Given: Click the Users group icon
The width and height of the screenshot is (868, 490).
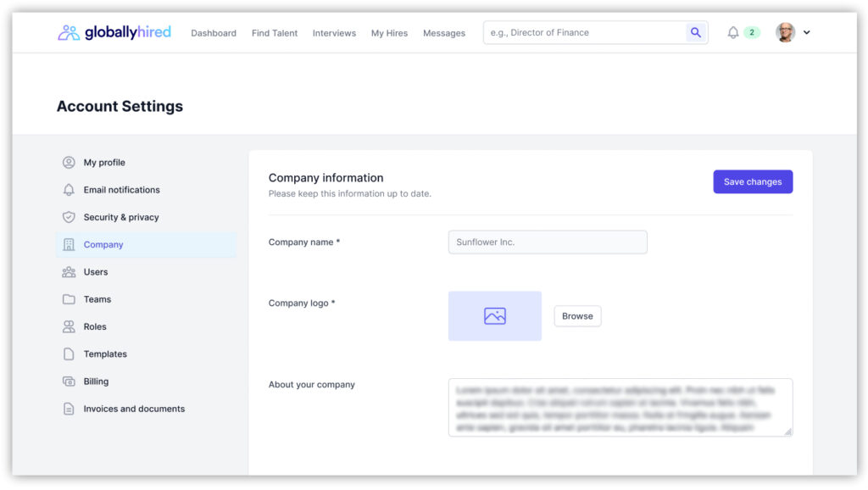Looking at the screenshot, I should point(69,272).
